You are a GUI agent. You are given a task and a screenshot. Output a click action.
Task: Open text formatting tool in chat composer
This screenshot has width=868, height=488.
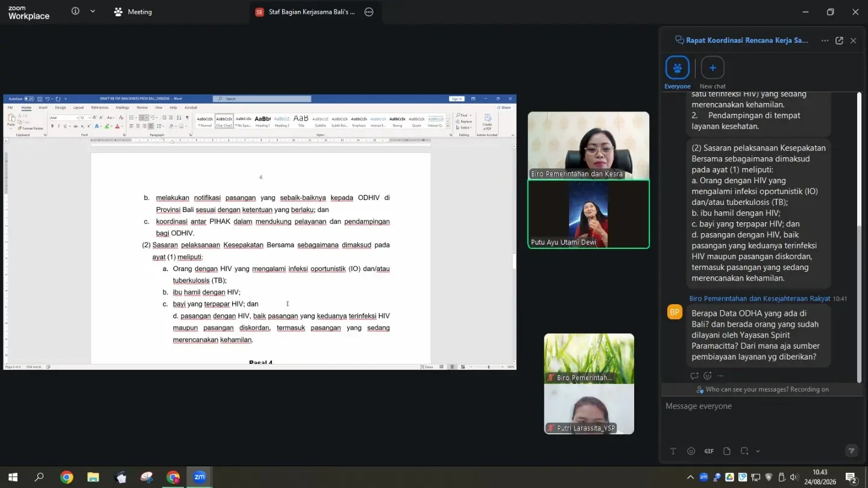[673, 451]
